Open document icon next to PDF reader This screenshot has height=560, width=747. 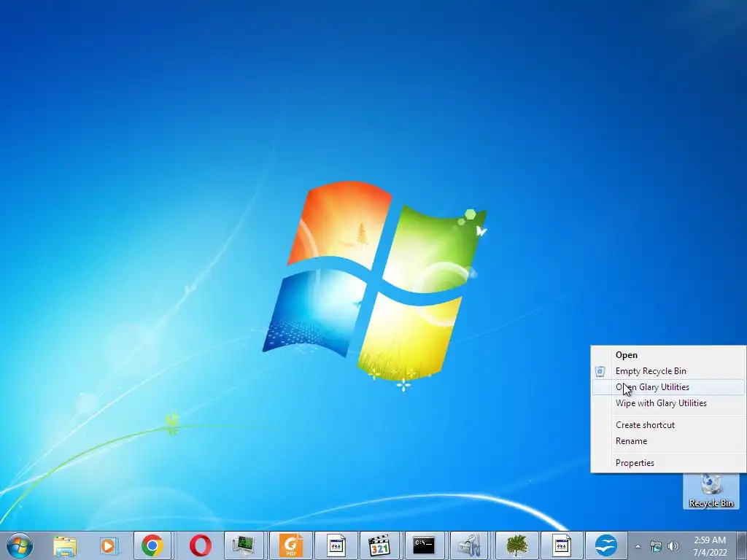(x=336, y=545)
